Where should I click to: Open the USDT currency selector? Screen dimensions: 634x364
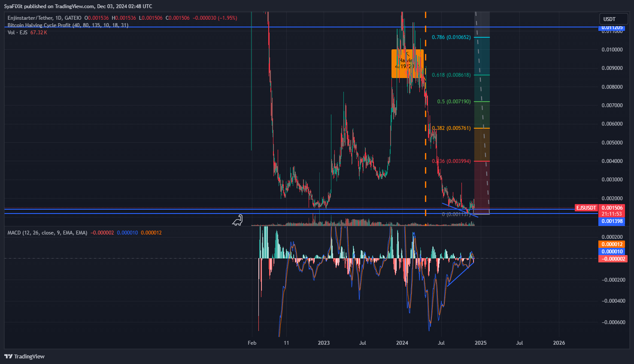coord(613,19)
